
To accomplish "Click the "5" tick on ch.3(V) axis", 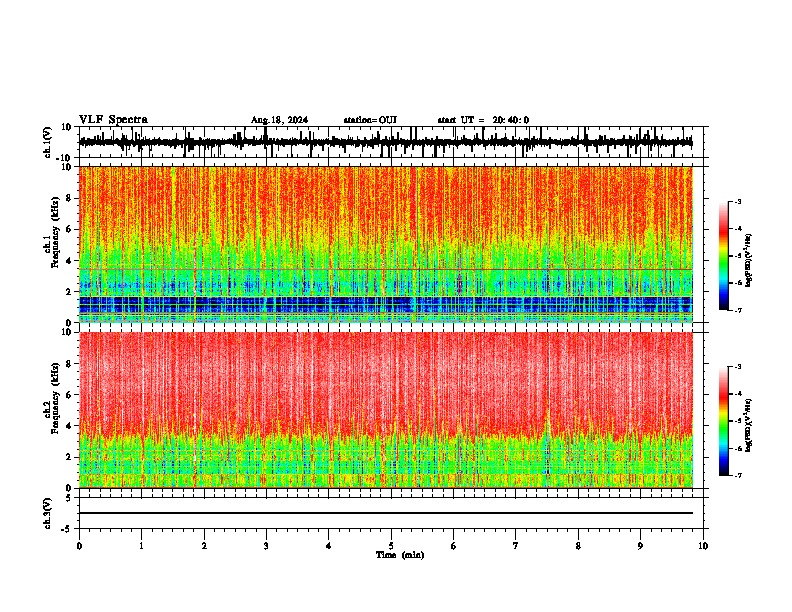I will tap(70, 498).
